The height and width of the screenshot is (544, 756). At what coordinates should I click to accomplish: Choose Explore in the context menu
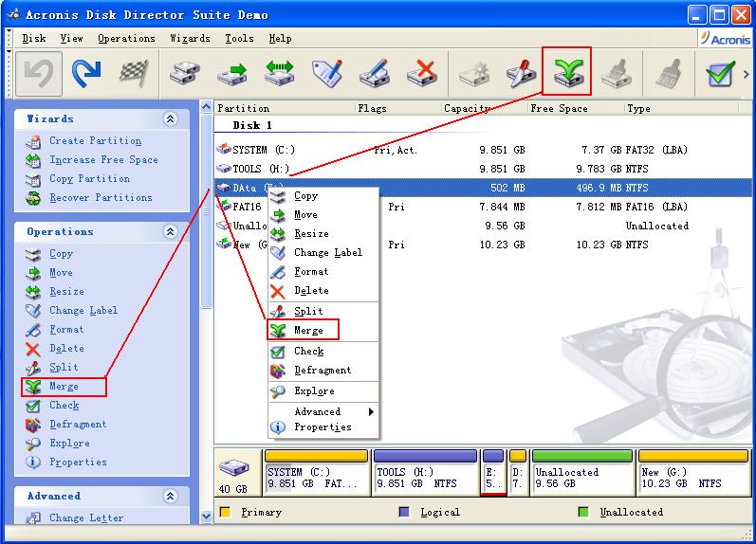pos(323,391)
